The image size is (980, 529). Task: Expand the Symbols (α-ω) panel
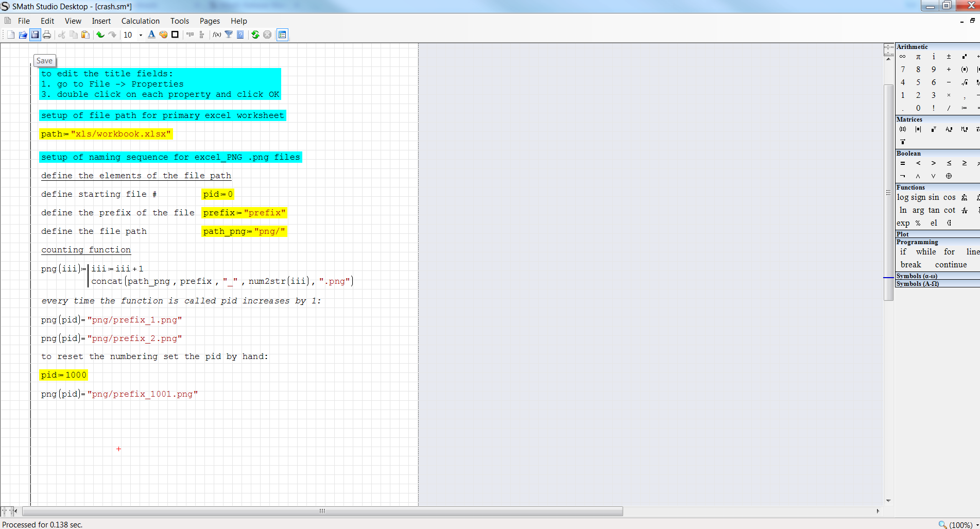click(x=917, y=276)
